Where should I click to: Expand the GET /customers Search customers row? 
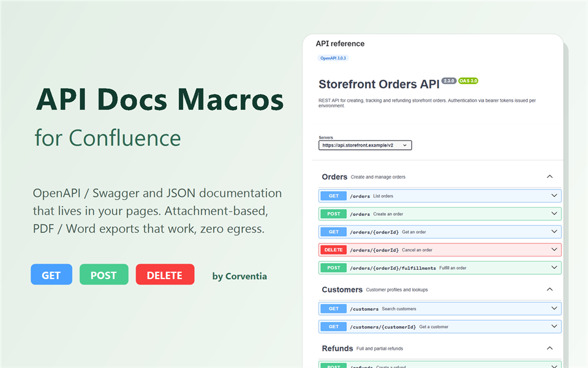pos(440,309)
